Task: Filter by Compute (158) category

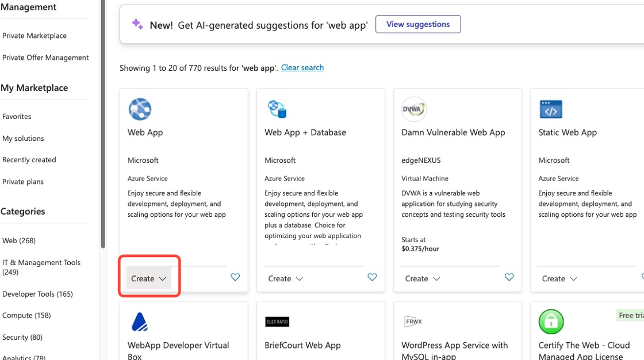Action: coord(26,316)
